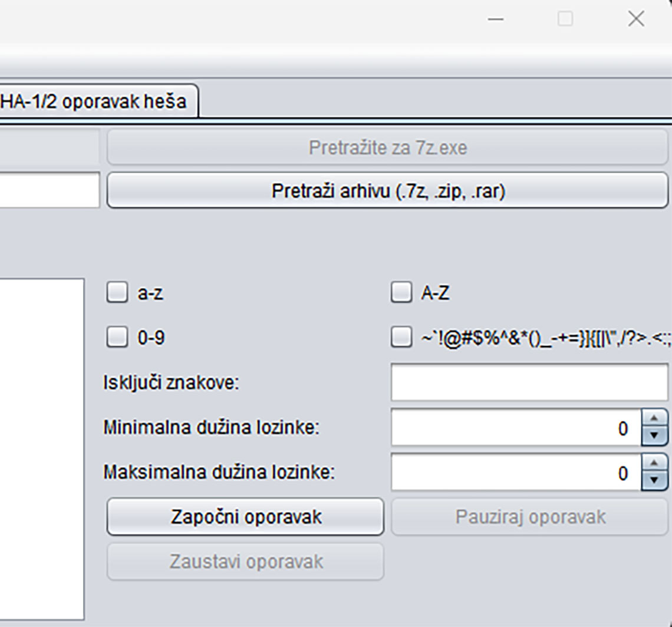Click inside the large white list area
Viewport: 672px width, 627px height.
[40, 448]
